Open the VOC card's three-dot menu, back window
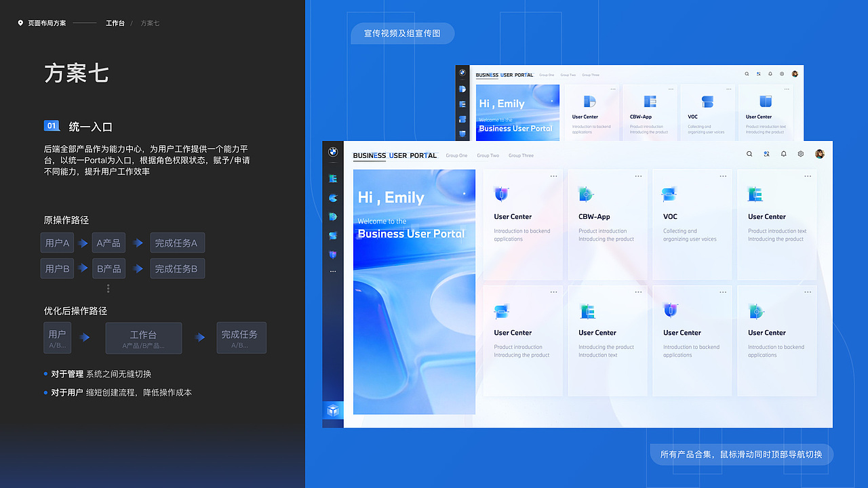Screen dimensions: 868x488 click(729, 89)
